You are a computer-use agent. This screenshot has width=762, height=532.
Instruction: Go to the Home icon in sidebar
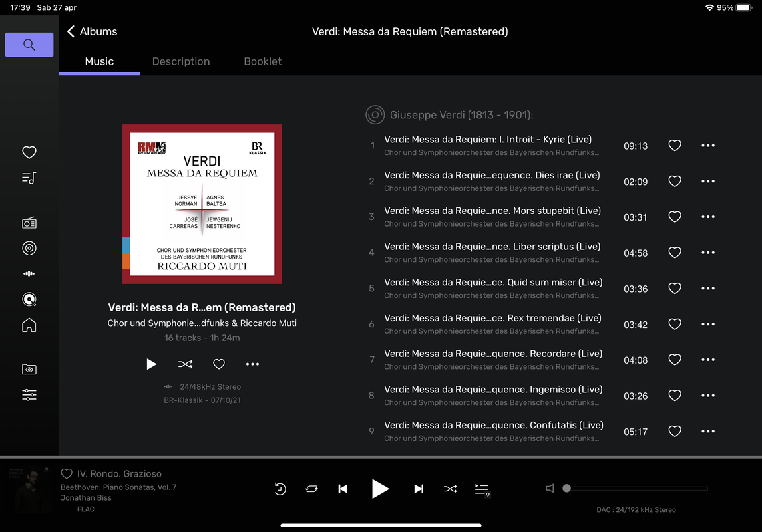pos(29,325)
